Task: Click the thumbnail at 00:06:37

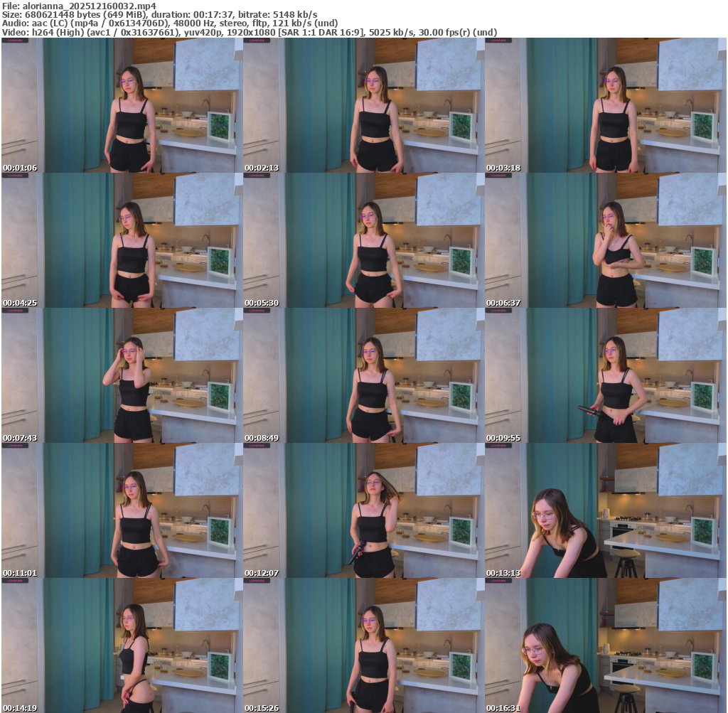Action: coord(605,240)
